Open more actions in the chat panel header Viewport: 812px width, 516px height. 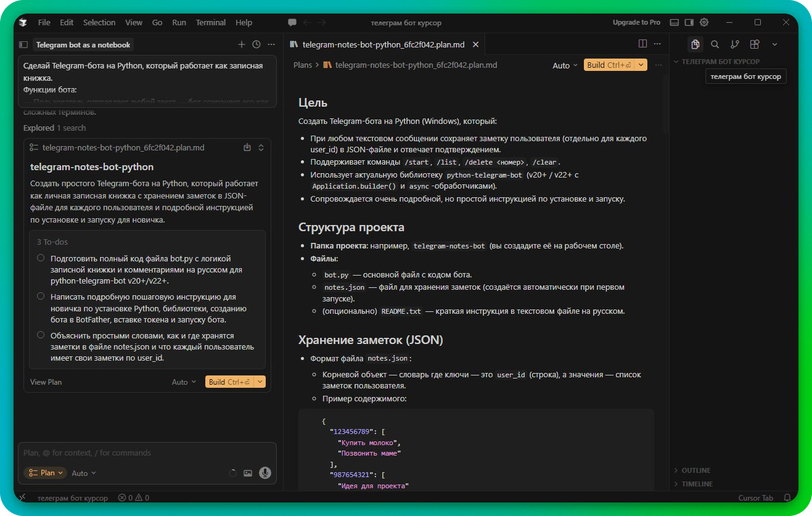pos(270,44)
